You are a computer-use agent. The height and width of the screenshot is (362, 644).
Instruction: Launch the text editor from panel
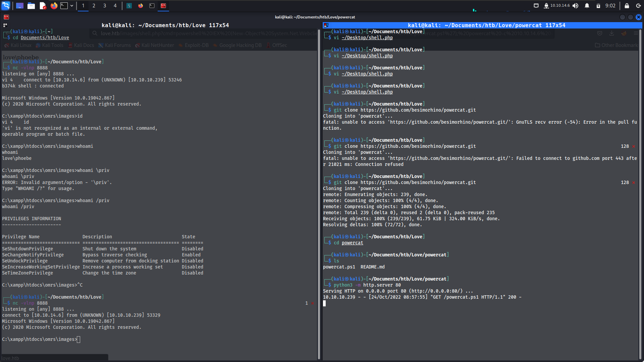point(43,6)
